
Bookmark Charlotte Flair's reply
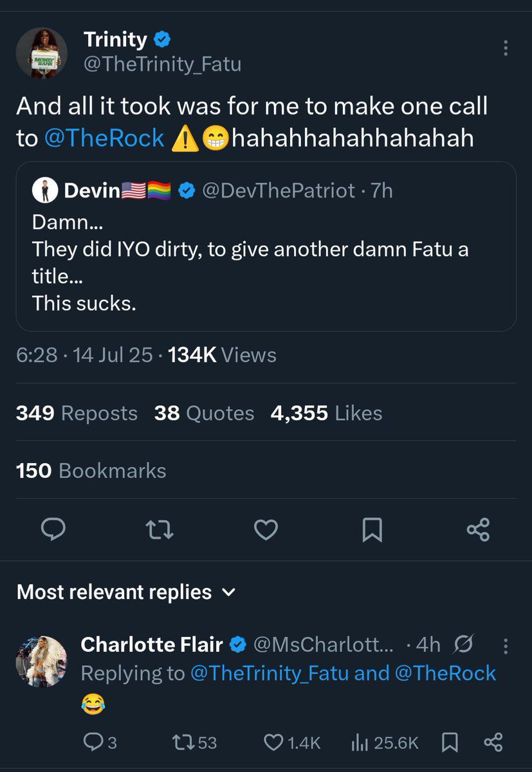pyautogui.click(x=450, y=743)
